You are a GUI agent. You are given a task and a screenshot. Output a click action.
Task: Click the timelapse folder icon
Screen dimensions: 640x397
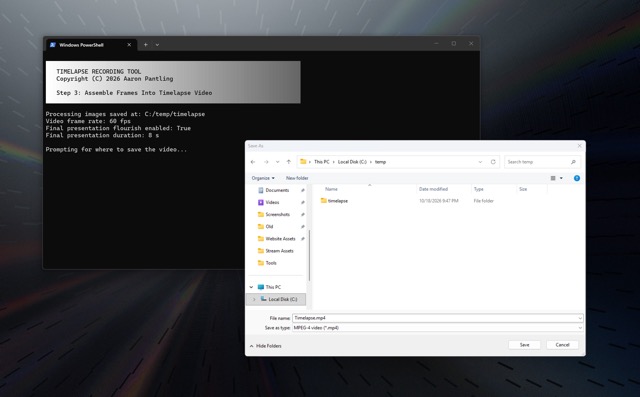[x=324, y=201]
